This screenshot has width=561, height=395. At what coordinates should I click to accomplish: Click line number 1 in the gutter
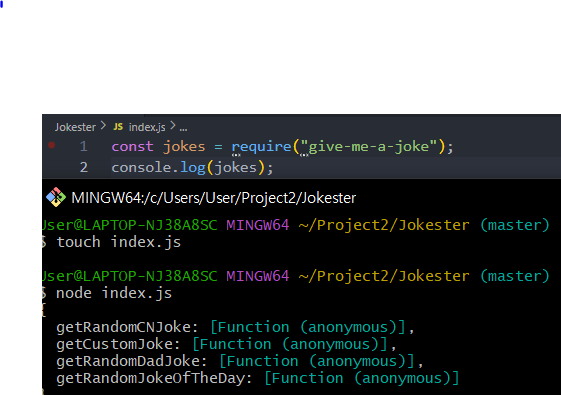coord(84,146)
